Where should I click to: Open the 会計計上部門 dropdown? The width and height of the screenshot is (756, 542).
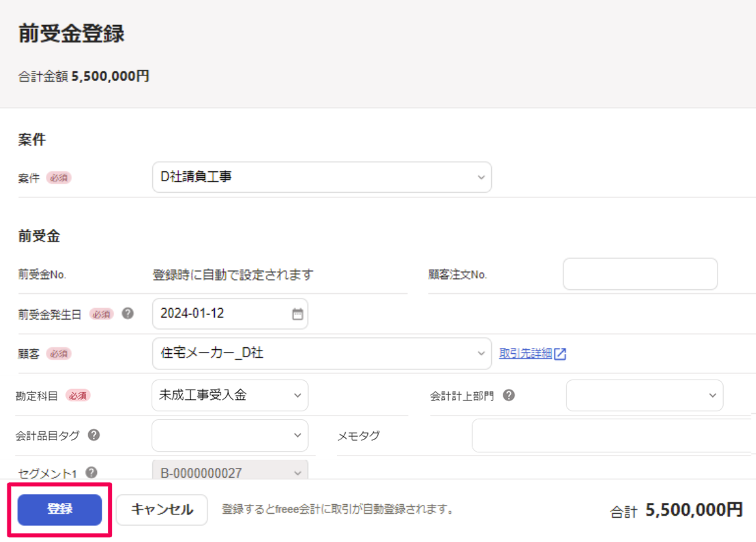pyautogui.click(x=645, y=396)
